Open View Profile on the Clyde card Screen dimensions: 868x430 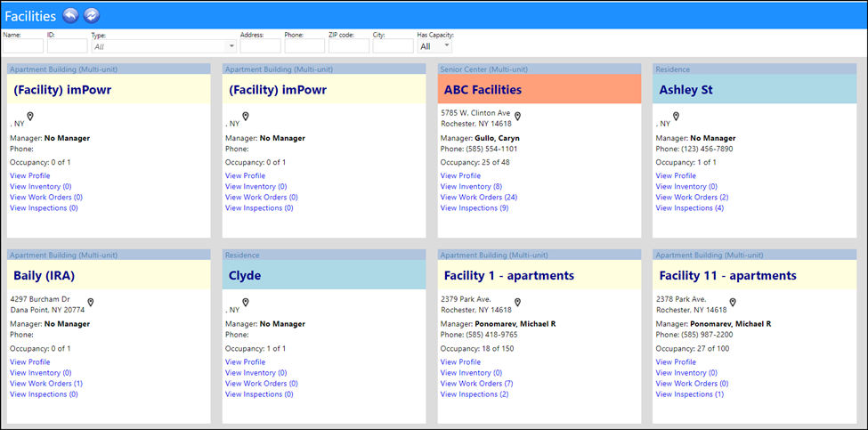[245, 362]
